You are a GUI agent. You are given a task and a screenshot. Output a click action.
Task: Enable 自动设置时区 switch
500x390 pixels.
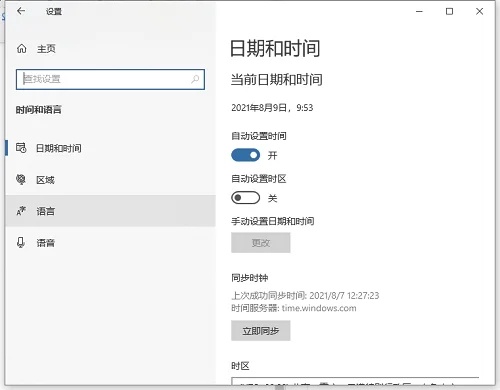[246, 198]
